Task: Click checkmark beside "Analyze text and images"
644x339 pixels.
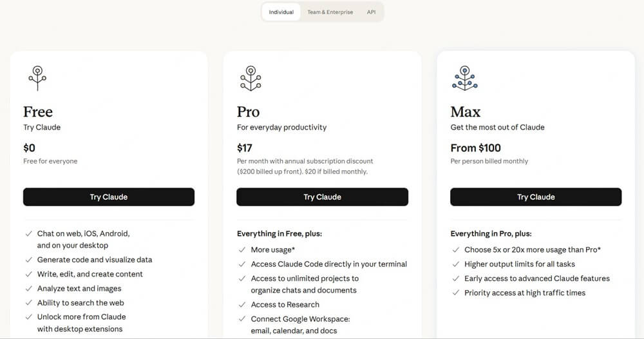Action: click(x=29, y=289)
